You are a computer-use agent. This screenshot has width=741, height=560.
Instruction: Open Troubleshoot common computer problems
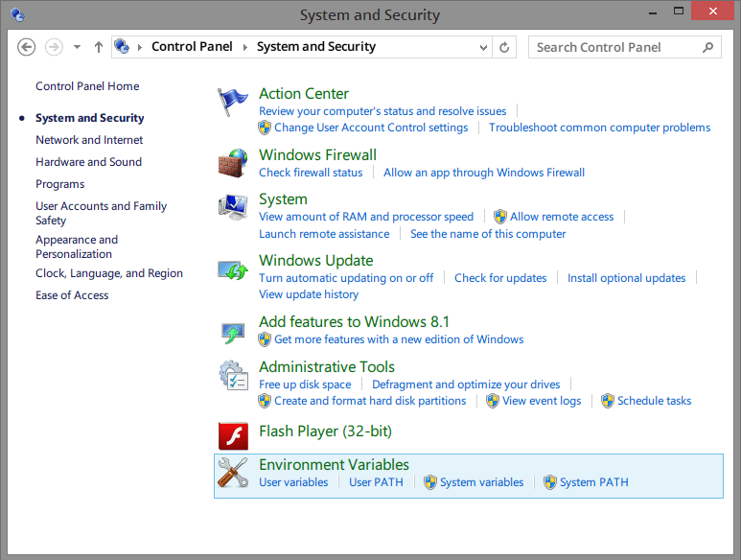click(599, 128)
